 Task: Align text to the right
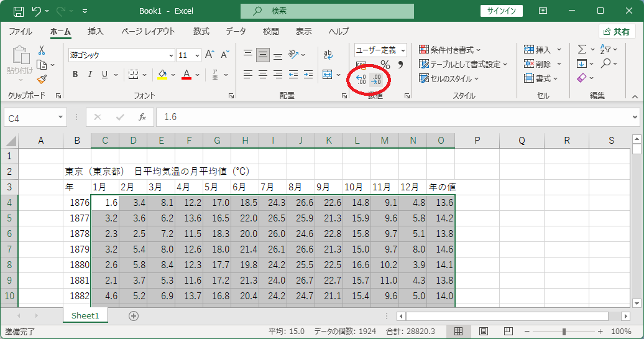278,75
